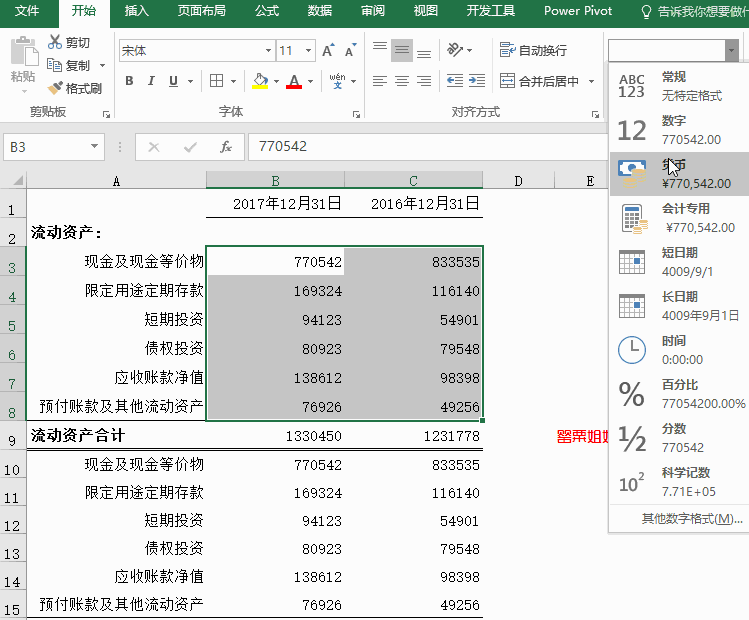Toggle 自动换行 wrap text
The width and height of the screenshot is (749, 620).
coord(533,50)
